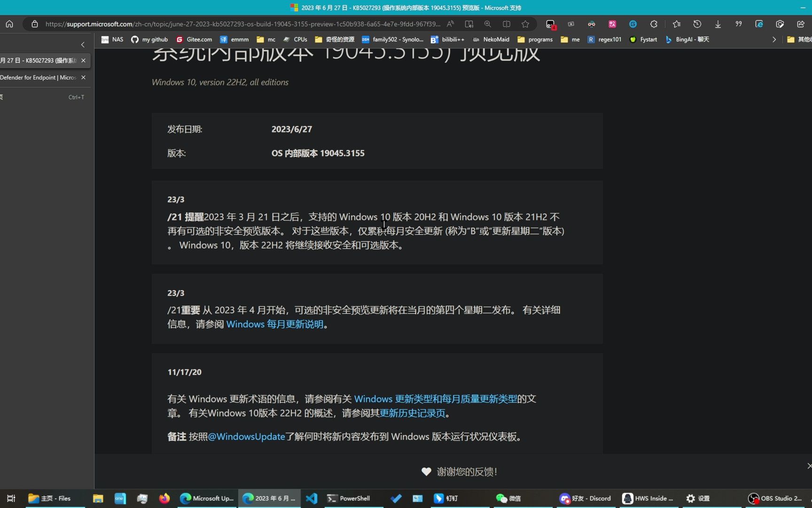This screenshot has width=812, height=508.
Task: Click the web capture screenshot icon
Action: point(780,24)
